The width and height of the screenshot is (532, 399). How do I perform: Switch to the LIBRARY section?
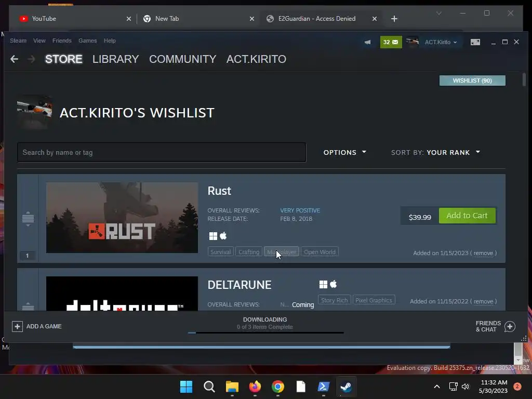(116, 59)
